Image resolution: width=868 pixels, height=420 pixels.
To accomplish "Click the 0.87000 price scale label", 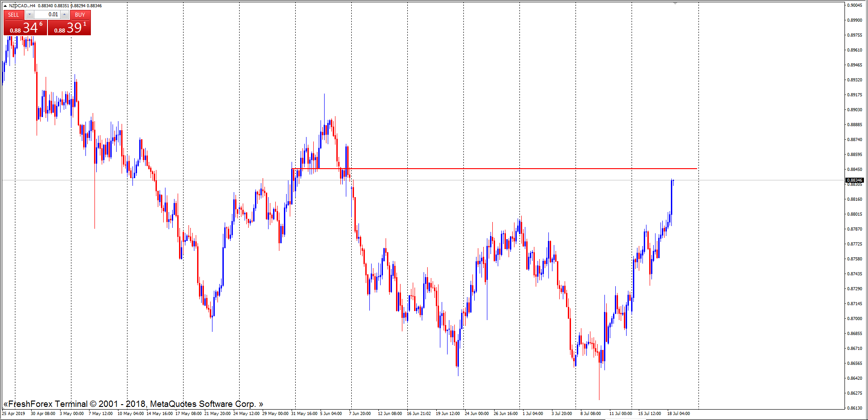I will tap(854, 319).
